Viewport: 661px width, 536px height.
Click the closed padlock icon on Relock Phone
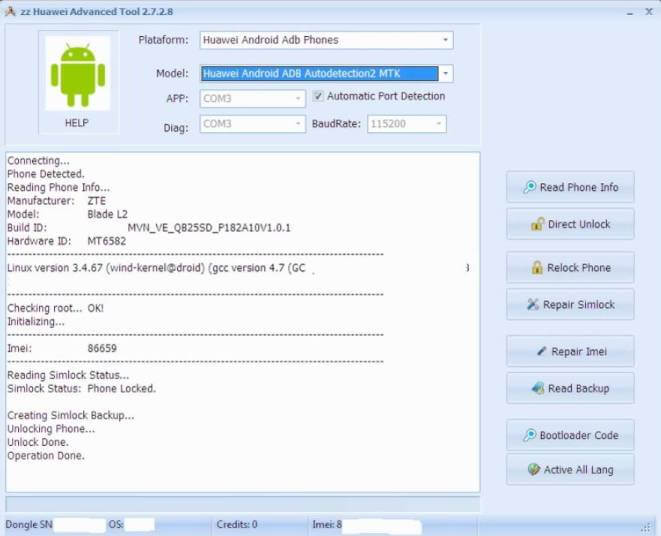click(x=537, y=267)
